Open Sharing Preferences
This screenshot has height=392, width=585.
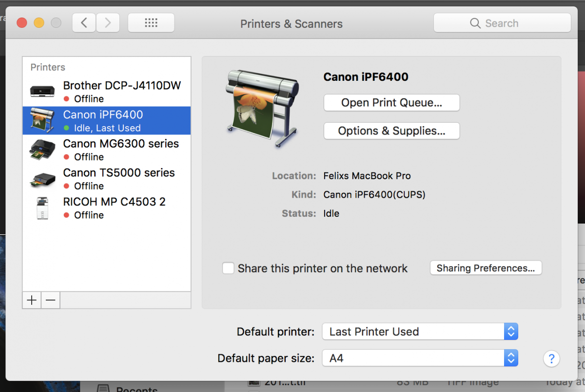click(x=486, y=268)
